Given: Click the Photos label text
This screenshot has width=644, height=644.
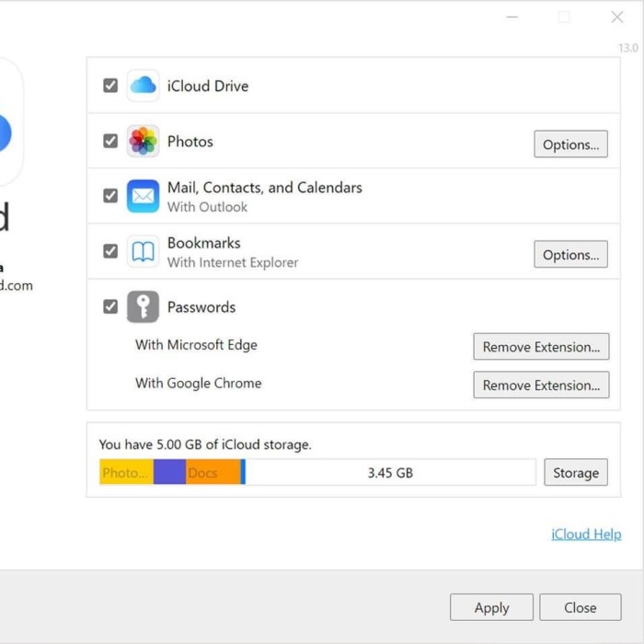Looking at the screenshot, I should click(190, 142).
